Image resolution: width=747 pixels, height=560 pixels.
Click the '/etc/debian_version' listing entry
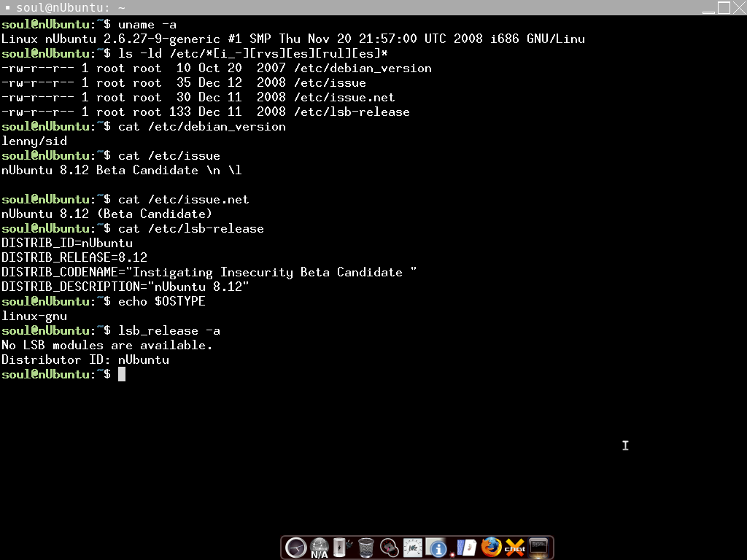pyautogui.click(x=363, y=68)
